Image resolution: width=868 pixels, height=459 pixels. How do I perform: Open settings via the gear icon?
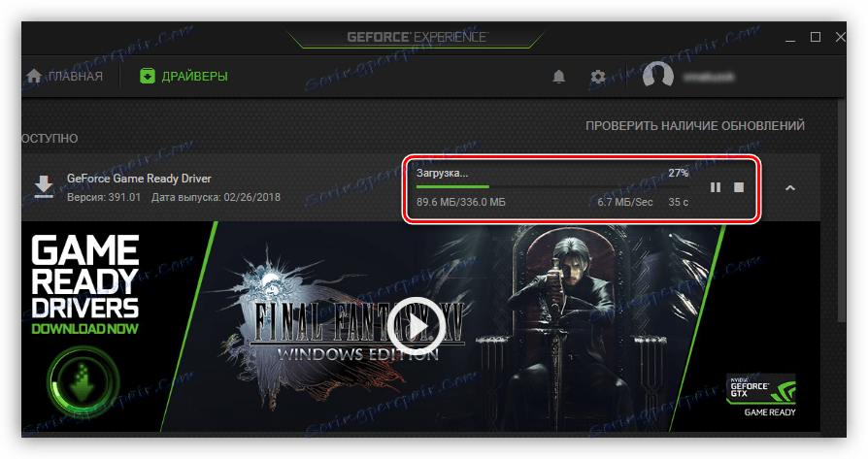tap(597, 77)
